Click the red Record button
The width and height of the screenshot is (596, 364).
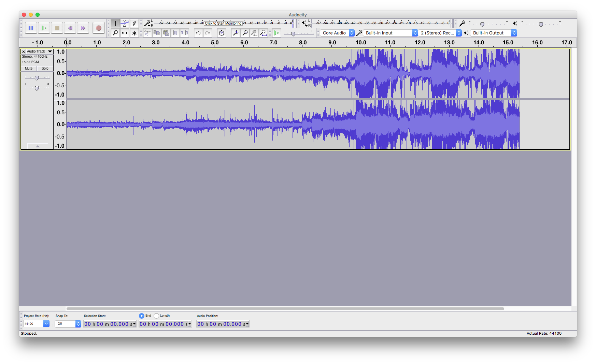(99, 28)
